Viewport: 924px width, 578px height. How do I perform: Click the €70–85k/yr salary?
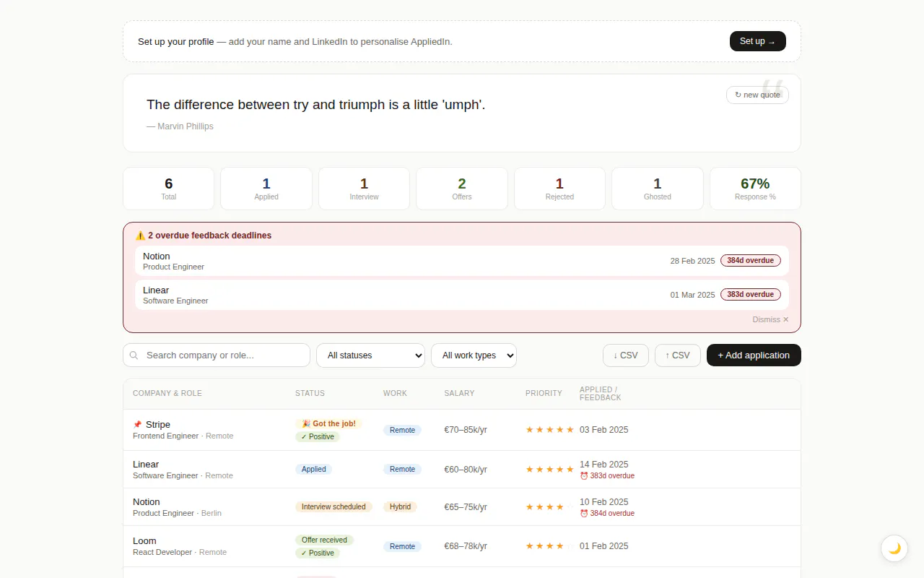466,430
